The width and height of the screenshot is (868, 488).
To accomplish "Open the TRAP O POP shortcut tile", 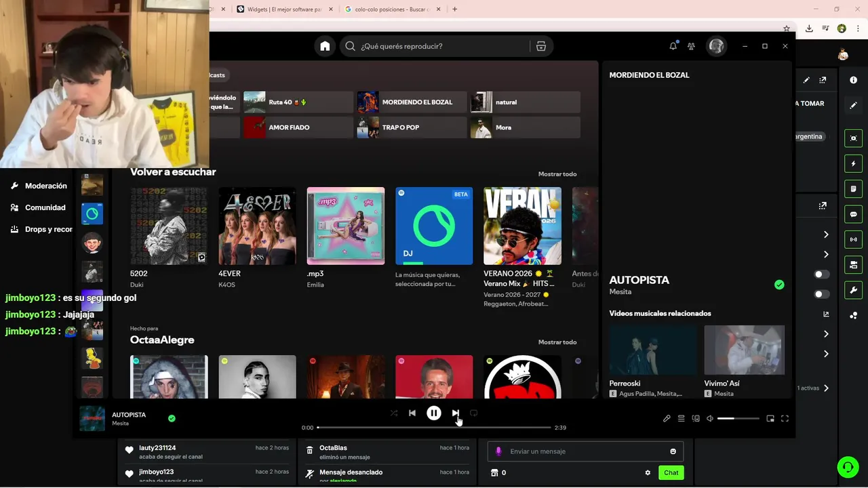I will [x=412, y=127].
